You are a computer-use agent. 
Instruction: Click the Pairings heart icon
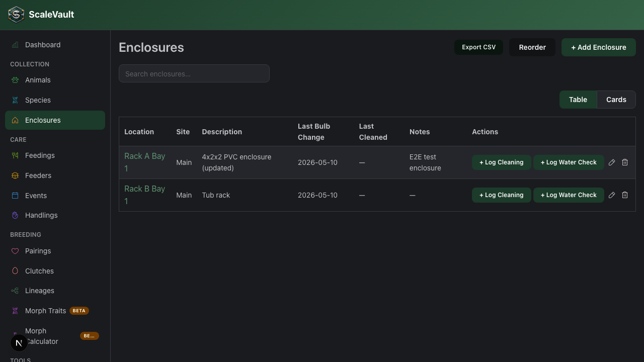point(15,251)
